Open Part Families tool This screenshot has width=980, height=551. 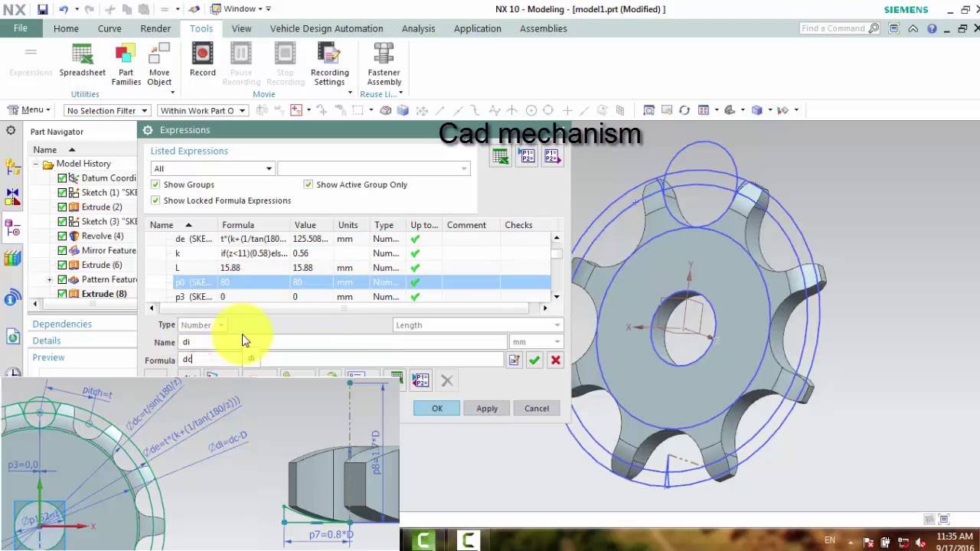[126, 64]
